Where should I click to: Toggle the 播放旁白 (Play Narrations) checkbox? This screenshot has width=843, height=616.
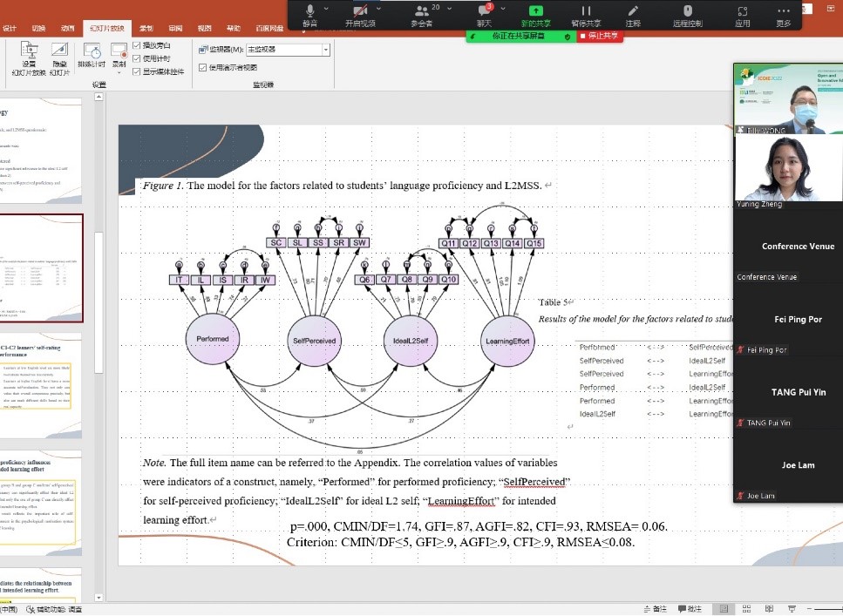[x=137, y=45]
